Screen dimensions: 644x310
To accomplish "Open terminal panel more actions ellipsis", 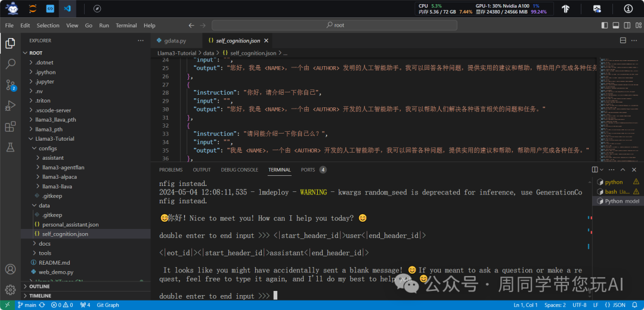I will point(612,169).
